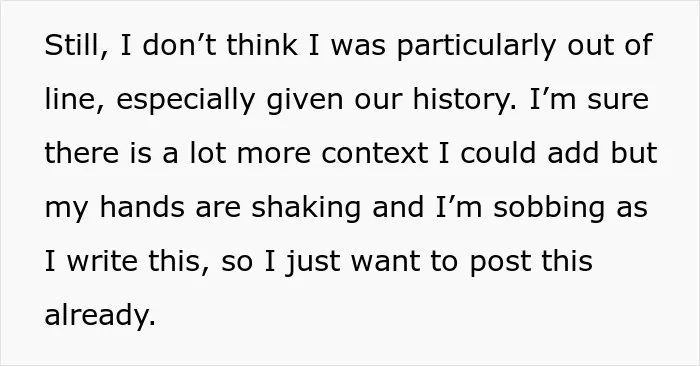Screen dimensions: 700x366
Task: Click the final word "already"
Action: point(98,317)
